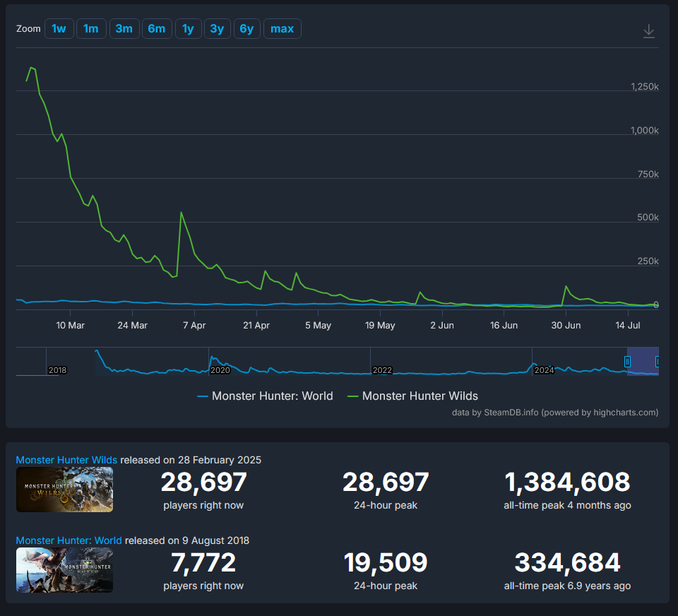Click the 1,384,608 all-time peak value
Viewport: 678px width, 616px height.
click(567, 482)
